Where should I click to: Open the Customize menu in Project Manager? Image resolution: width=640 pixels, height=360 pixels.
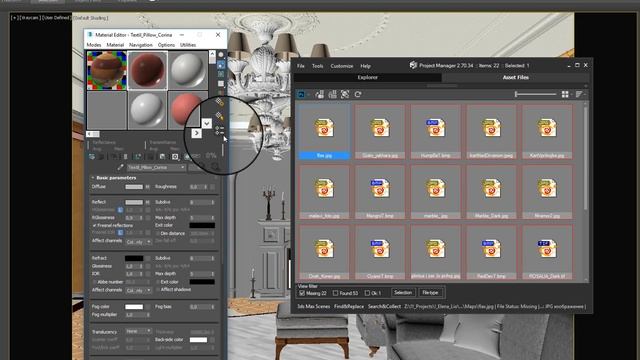[342, 66]
